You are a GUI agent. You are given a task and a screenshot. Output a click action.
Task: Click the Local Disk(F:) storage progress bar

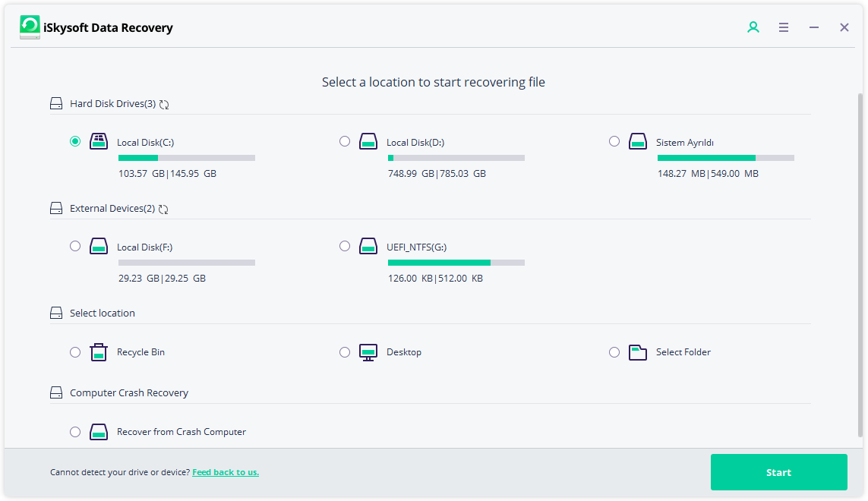(186, 262)
